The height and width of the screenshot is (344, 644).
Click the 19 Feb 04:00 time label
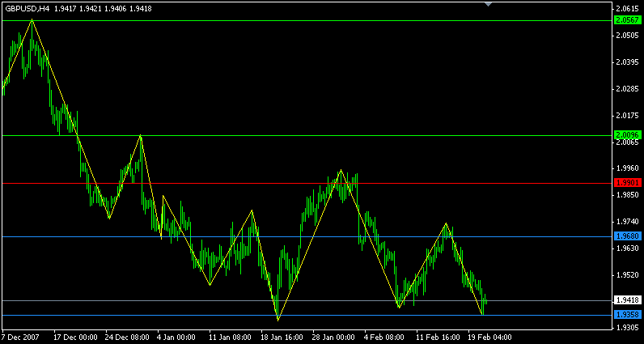pyautogui.click(x=489, y=338)
